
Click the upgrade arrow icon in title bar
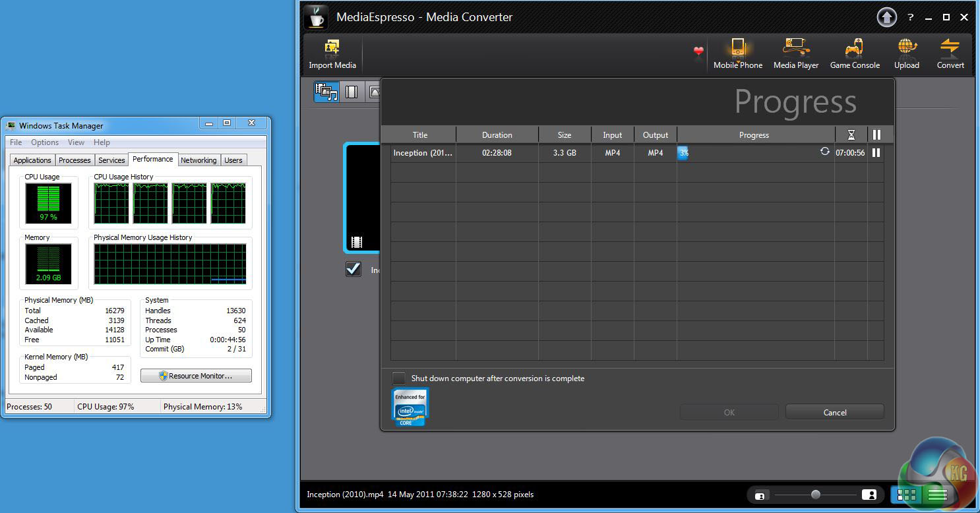886,17
